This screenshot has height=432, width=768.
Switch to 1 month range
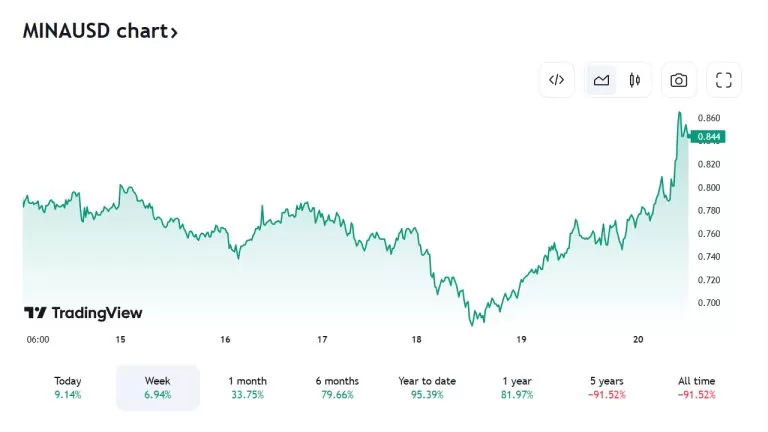[247, 387]
